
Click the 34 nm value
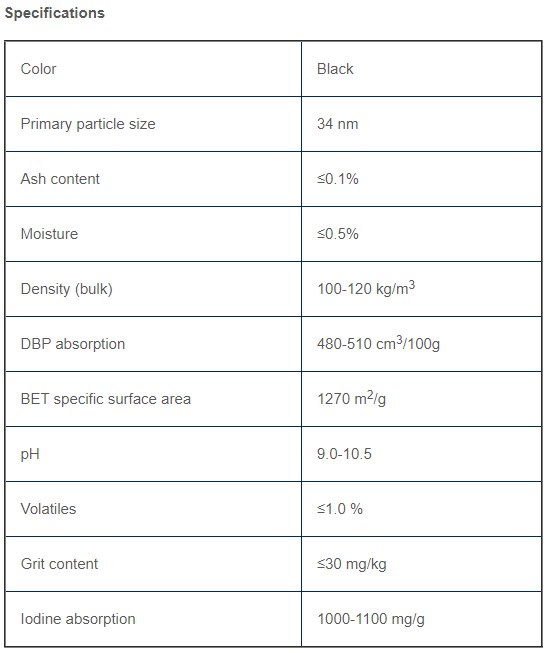(338, 124)
